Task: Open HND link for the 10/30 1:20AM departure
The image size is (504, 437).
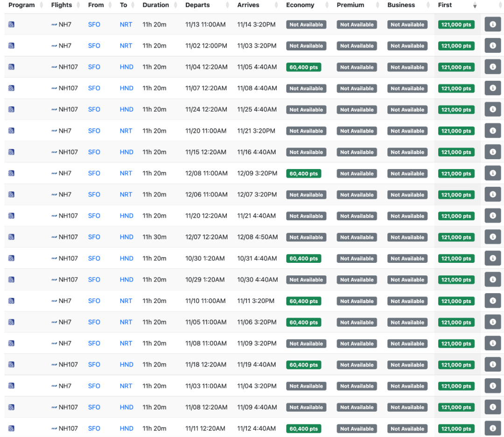Action: click(x=126, y=258)
